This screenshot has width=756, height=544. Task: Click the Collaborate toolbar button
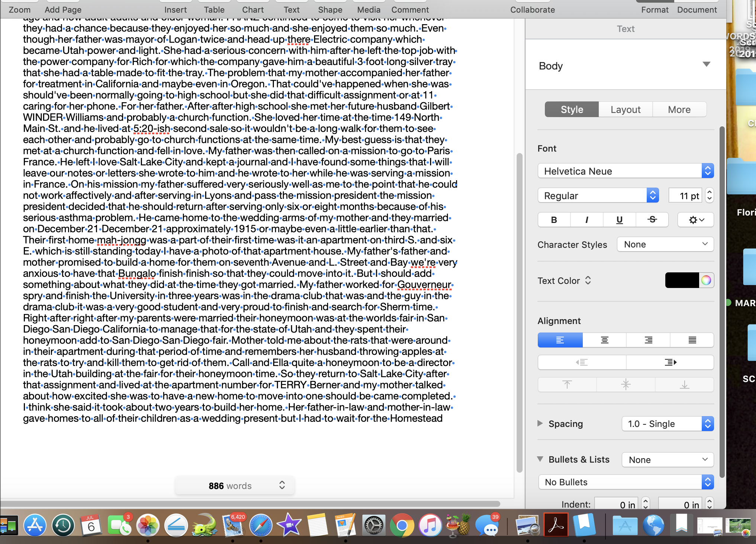pyautogui.click(x=532, y=10)
